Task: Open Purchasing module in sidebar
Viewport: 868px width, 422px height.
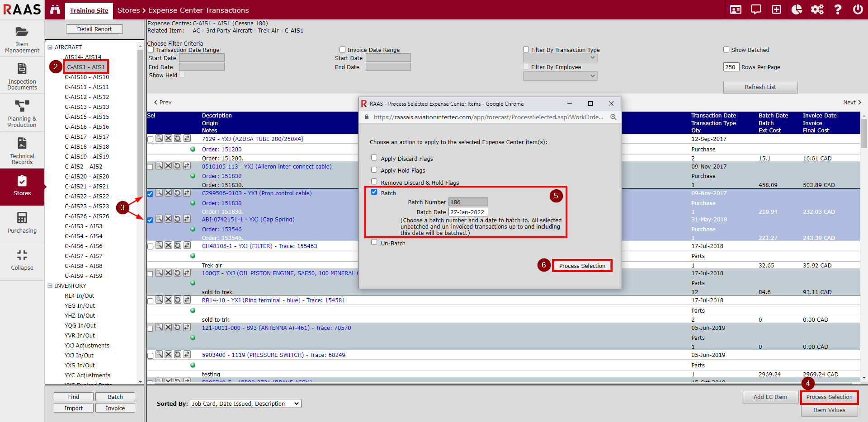Action: [x=22, y=223]
